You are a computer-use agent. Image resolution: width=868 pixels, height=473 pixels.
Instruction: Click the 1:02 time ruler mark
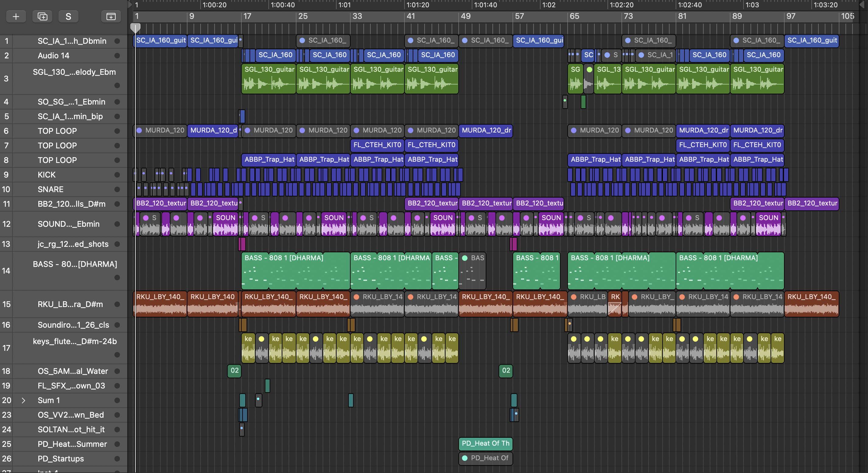click(x=548, y=5)
